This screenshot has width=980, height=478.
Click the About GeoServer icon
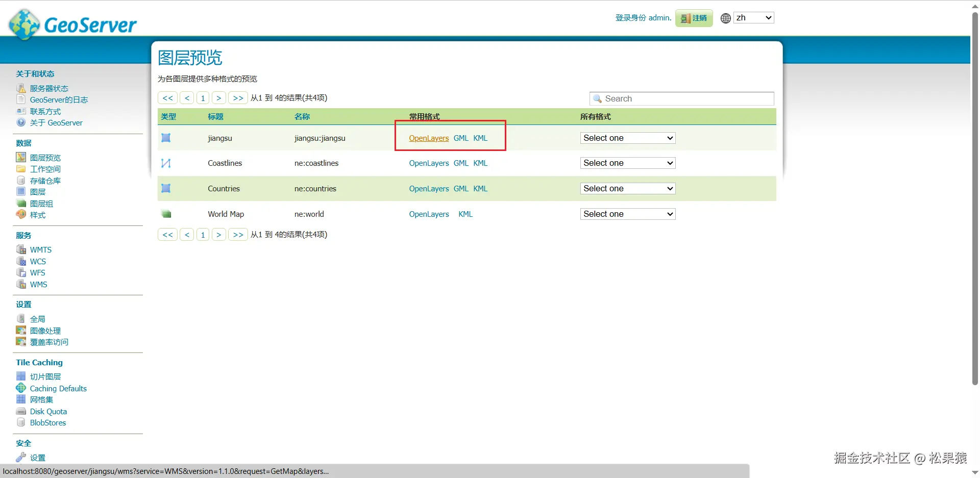coord(21,122)
